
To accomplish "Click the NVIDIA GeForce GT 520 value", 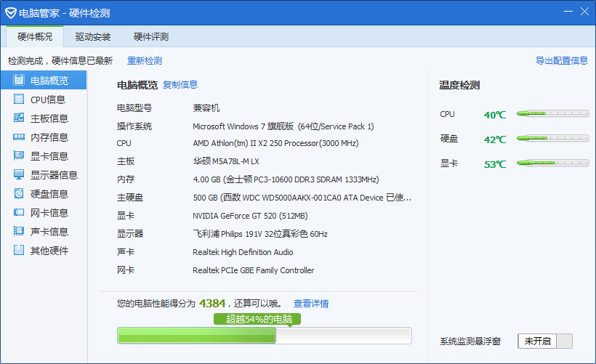I will (x=250, y=216).
